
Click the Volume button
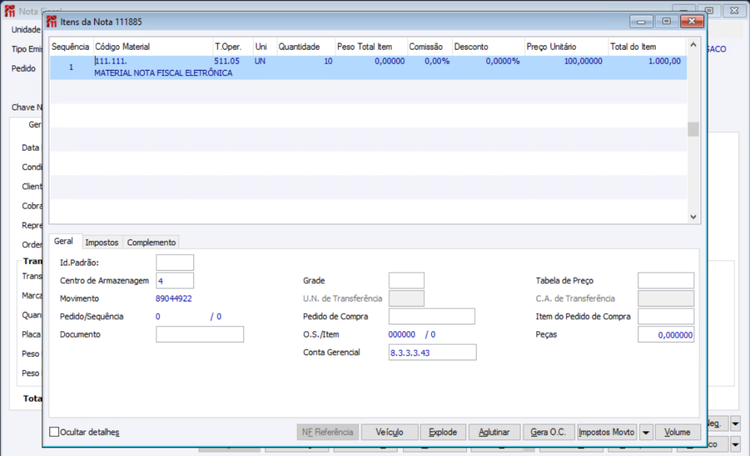(x=677, y=432)
